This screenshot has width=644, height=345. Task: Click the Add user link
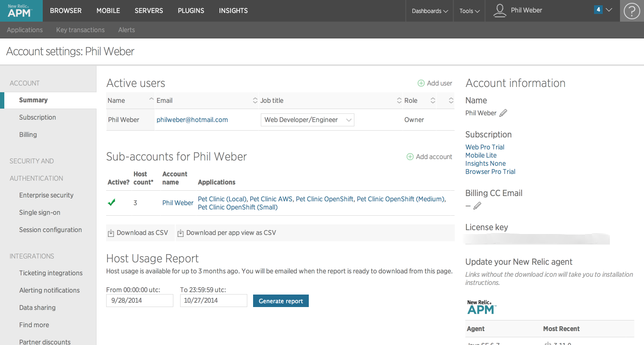point(439,83)
